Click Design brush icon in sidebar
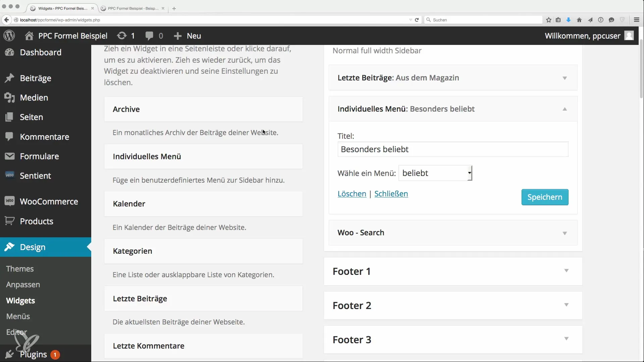Viewport: 644px width, 362px height. click(x=9, y=247)
